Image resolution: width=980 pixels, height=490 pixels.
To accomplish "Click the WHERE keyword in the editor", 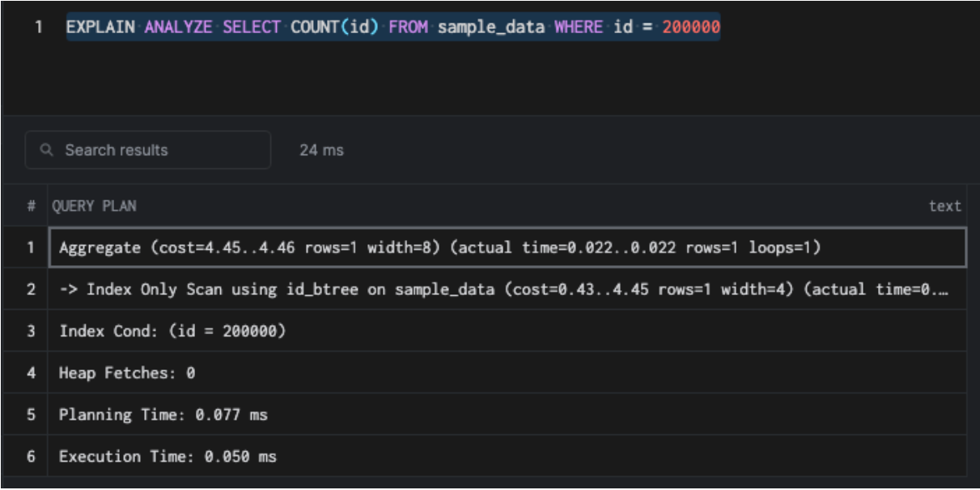I will click(x=578, y=27).
